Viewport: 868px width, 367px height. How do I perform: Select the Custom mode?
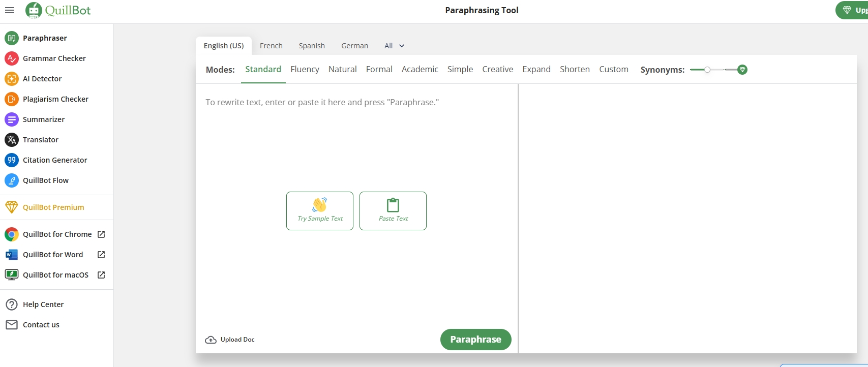614,69
